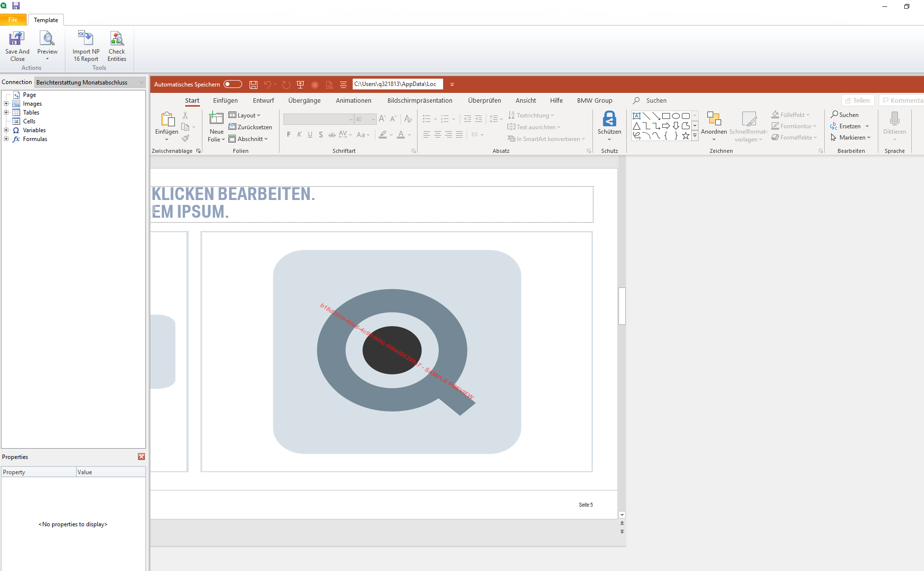The image size is (924, 571).
Task: Open the Template tab
Action: coord(46,20)
